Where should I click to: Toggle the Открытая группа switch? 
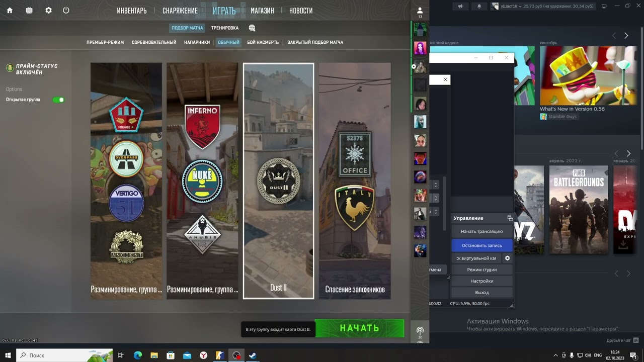pyautogui.click(x=58, y=100)
